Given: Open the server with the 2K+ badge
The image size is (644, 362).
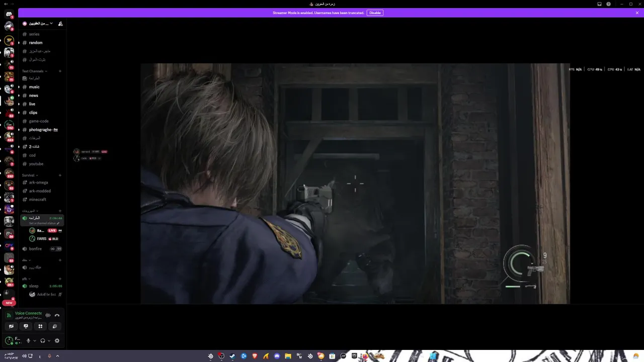Looking at the screenshot, I should coord(9,282).
